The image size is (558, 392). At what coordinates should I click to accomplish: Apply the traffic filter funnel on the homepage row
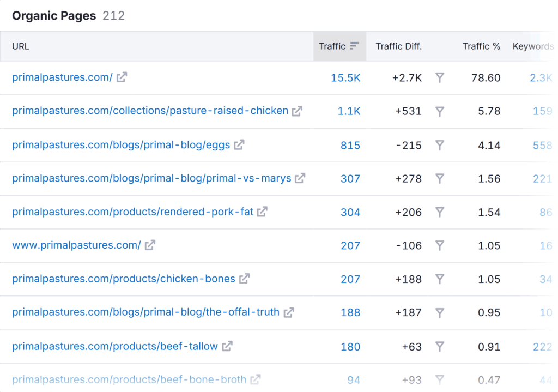[x=440, y=77]
